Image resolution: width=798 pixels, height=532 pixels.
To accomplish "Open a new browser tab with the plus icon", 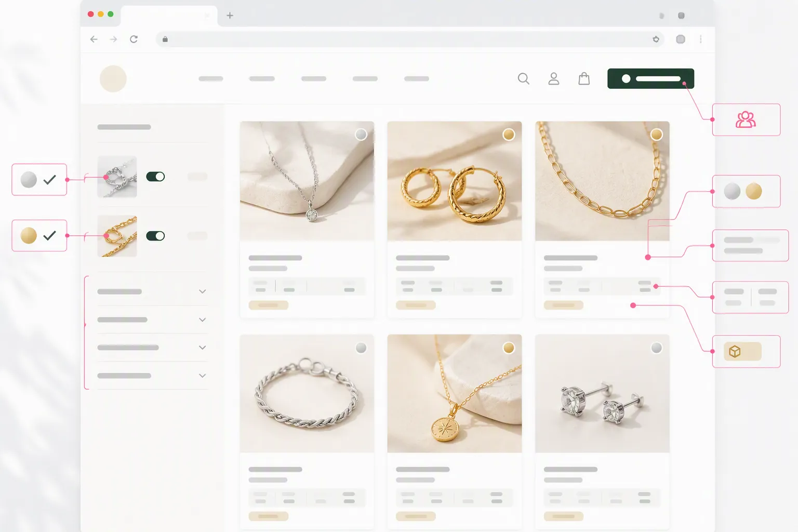I will point(230,16).
